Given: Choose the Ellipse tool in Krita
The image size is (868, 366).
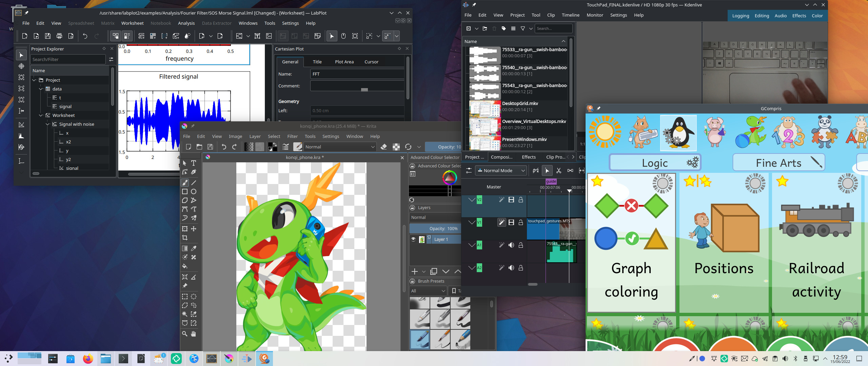Looking at the screenshot, I should [x=194, y=191].
